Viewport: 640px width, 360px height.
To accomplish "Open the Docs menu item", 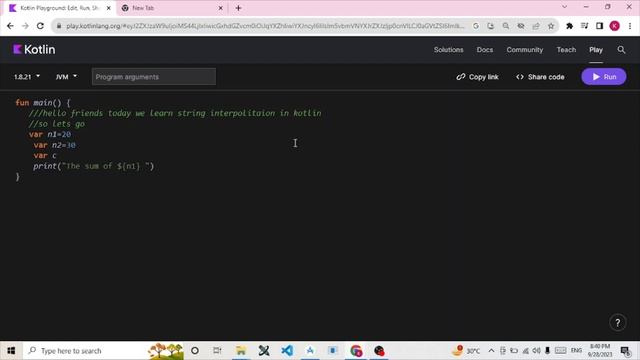I will 484,50.
